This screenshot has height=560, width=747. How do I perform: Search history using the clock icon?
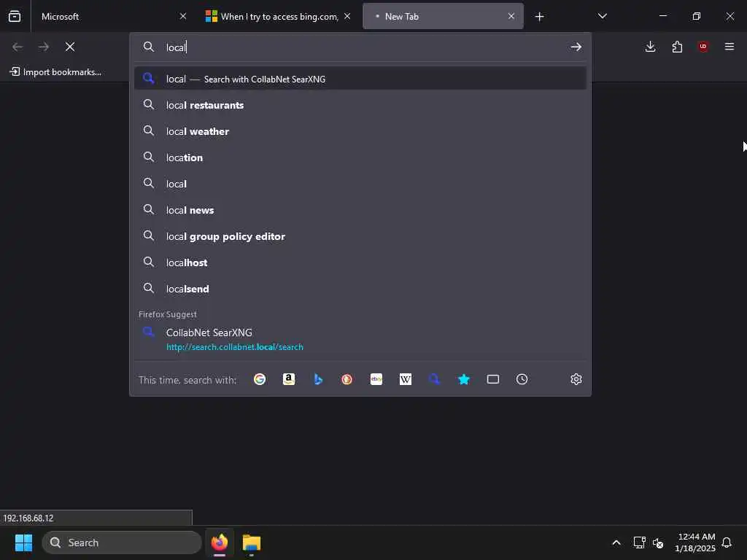tap(522, 379)
